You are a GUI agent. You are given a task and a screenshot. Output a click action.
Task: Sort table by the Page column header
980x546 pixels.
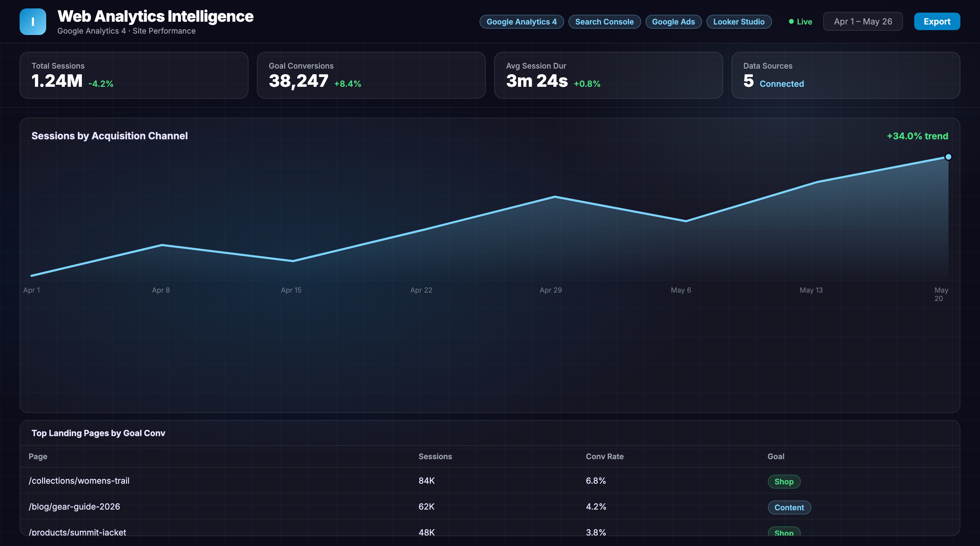tap(38, 456)
